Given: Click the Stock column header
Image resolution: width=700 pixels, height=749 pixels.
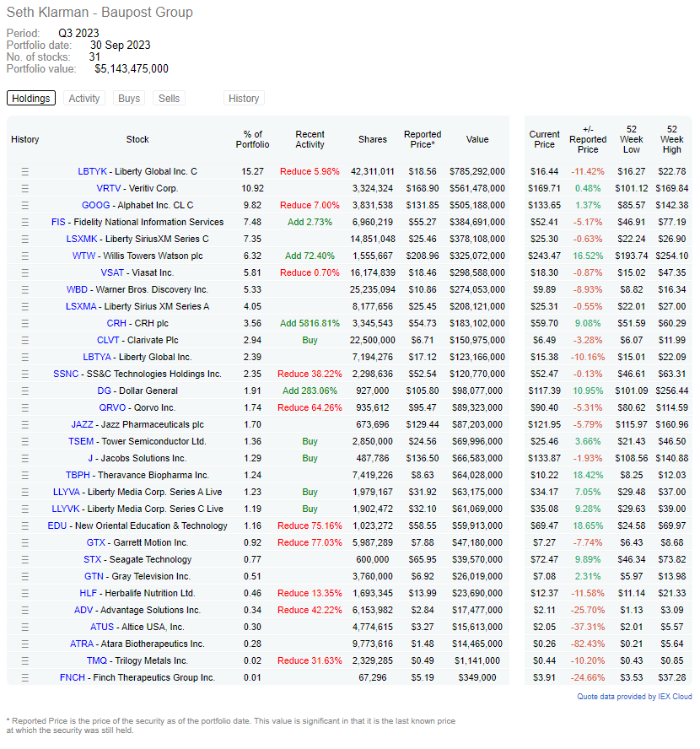Looking at the screenshot, I should [x=137, y=139].
